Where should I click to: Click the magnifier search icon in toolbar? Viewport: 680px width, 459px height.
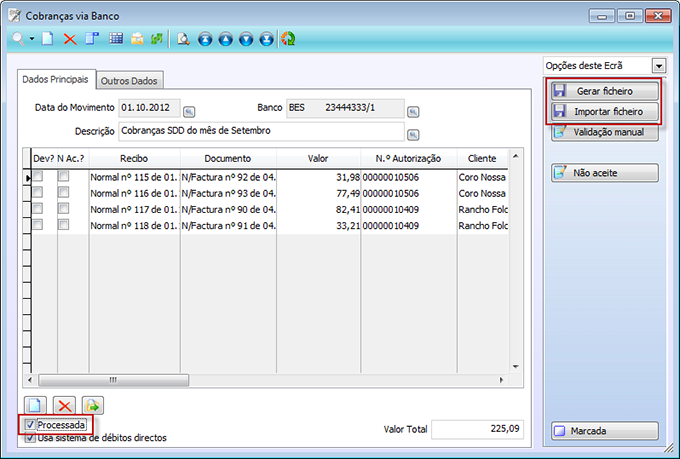pos(18,39)
